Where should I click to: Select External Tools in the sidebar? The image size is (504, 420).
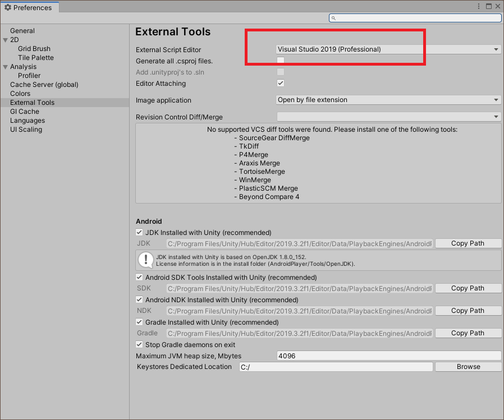[65, 103]
